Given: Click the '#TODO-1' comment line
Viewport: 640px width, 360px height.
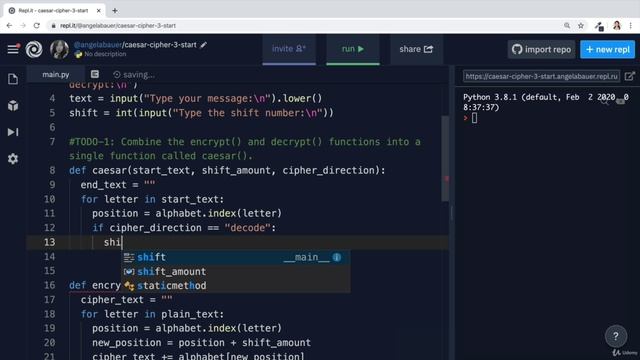Looking at the screenshot, I should [245, 149].
